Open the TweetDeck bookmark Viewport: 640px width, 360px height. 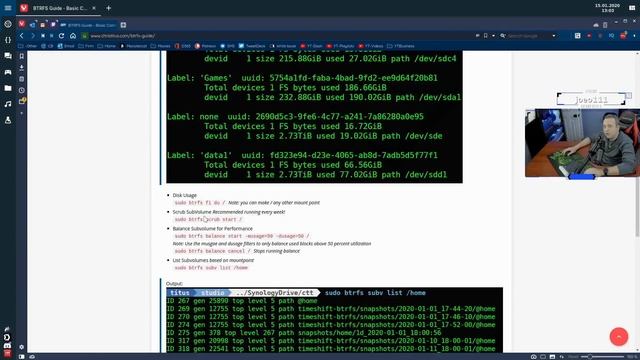click(x=252, y=46)
